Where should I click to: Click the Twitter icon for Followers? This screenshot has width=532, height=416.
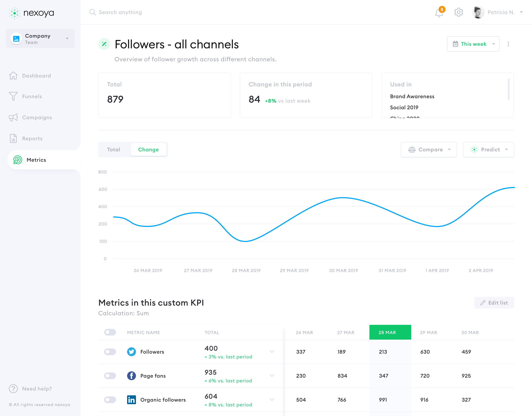pos(131,352)
